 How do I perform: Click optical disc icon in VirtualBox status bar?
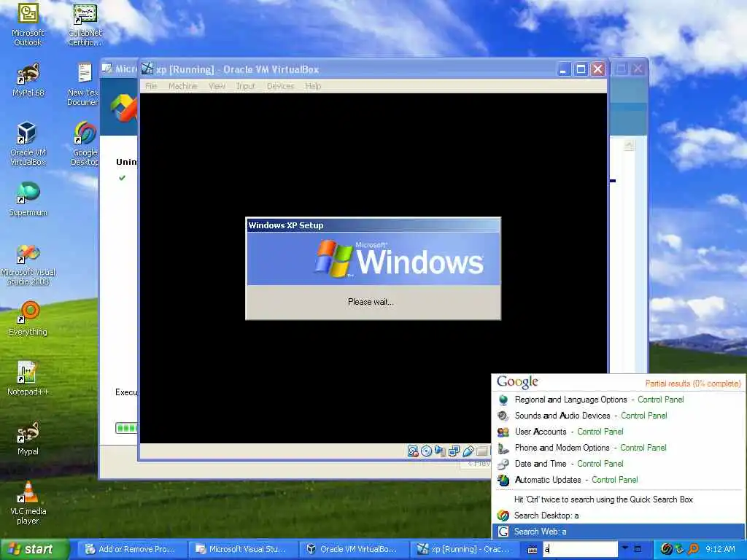point(426,451)
